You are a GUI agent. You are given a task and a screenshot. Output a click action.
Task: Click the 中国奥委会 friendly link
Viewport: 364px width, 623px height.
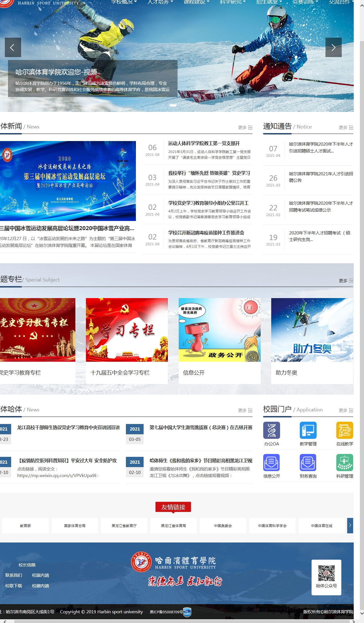pyautogui.click(x=223, y=526)
